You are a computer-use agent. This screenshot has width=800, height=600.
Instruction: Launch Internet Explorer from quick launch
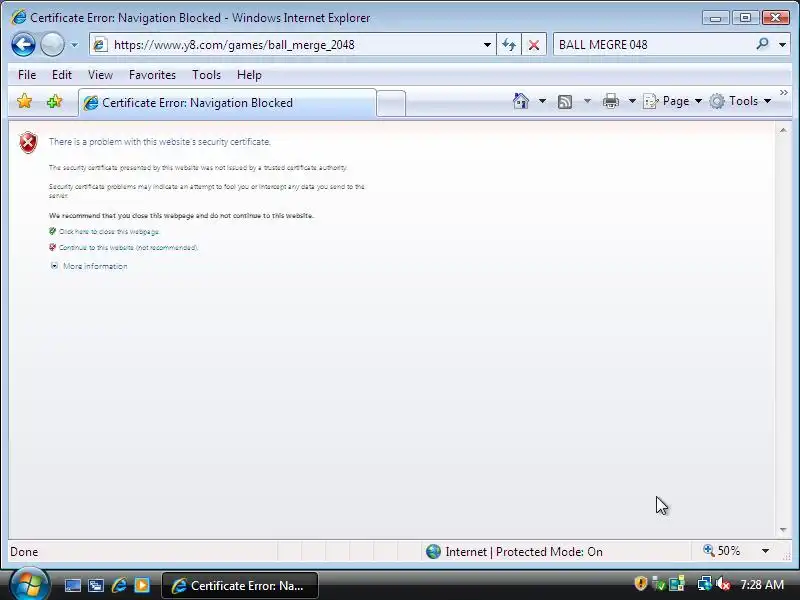(119, 585)
